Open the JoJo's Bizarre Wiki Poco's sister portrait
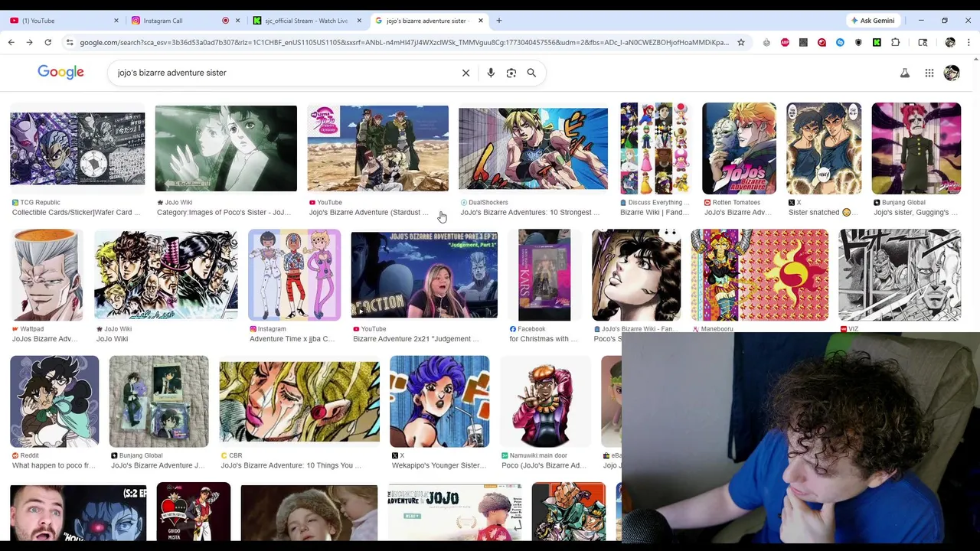The image size is (980, 551). (x=636, y=275)
